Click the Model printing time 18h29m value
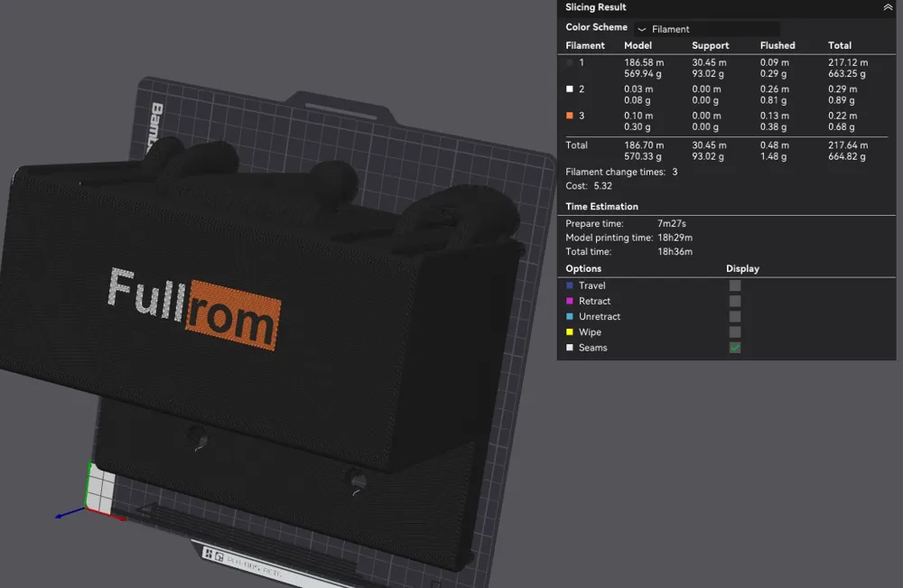This screenshot has width=903, height=588. 675,238
